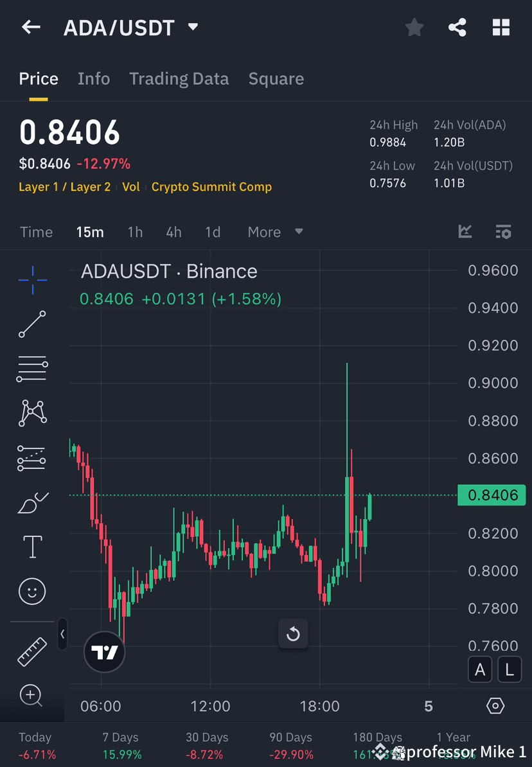Open chart type selector icon
The image size is (532, 767).
[465, 232]
